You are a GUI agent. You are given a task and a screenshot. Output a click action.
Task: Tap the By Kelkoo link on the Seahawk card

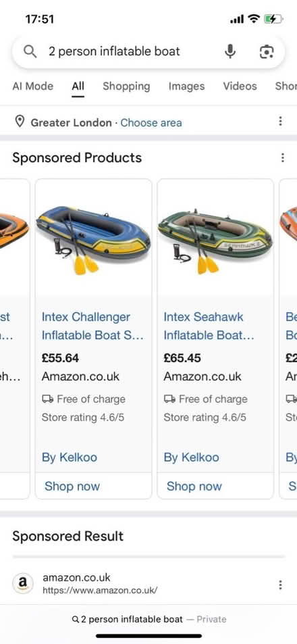click(x=191, y=457)
